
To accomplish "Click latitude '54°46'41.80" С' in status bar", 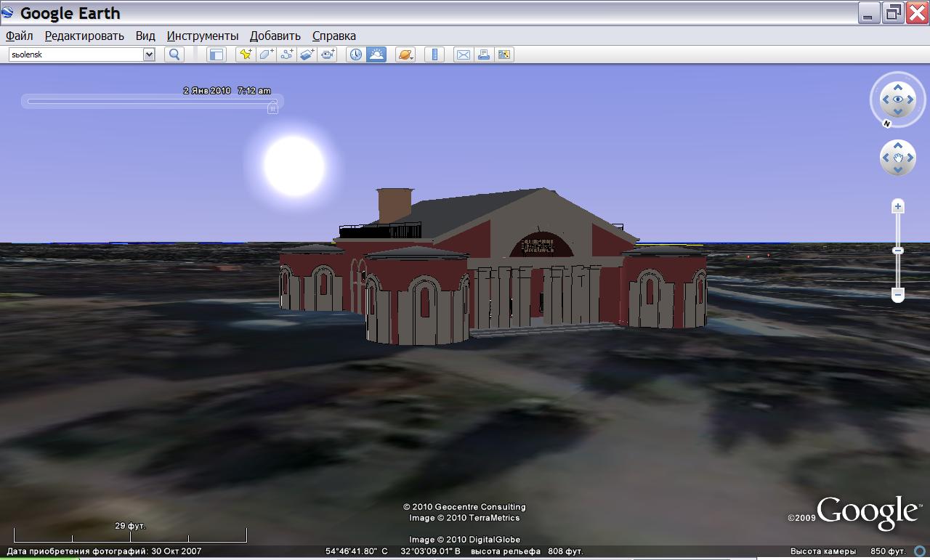I will (x=357, y=551).
